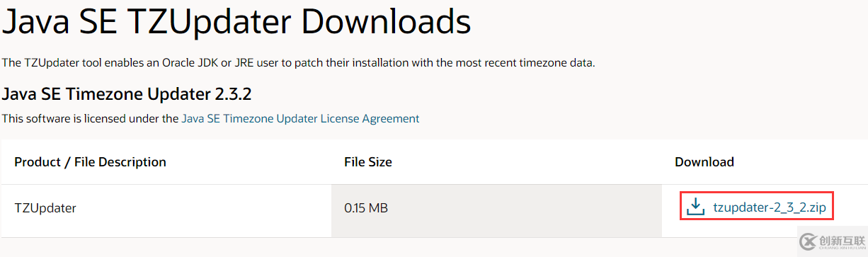This screenshot has width=868, height=257.
Task: Click the Java SE Timezone Updater 2.3.2 subheading
Action: click(x=127, y=94)
